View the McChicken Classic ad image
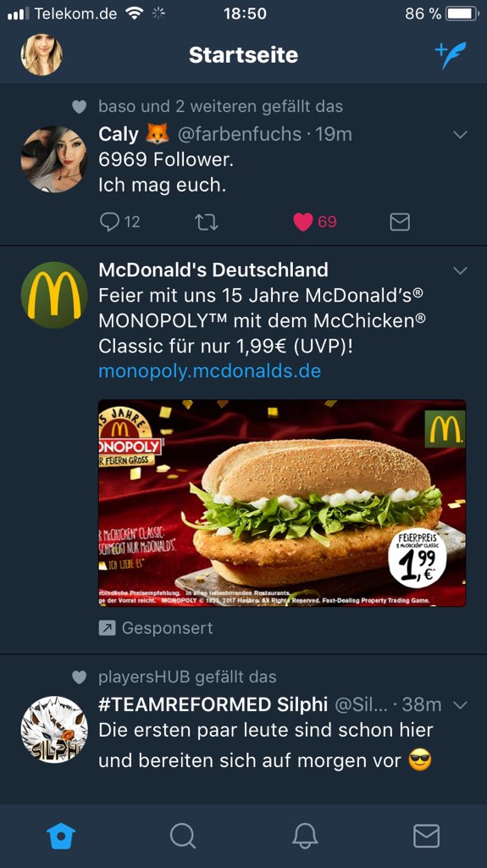487x868 pixels. pos(282,503)
